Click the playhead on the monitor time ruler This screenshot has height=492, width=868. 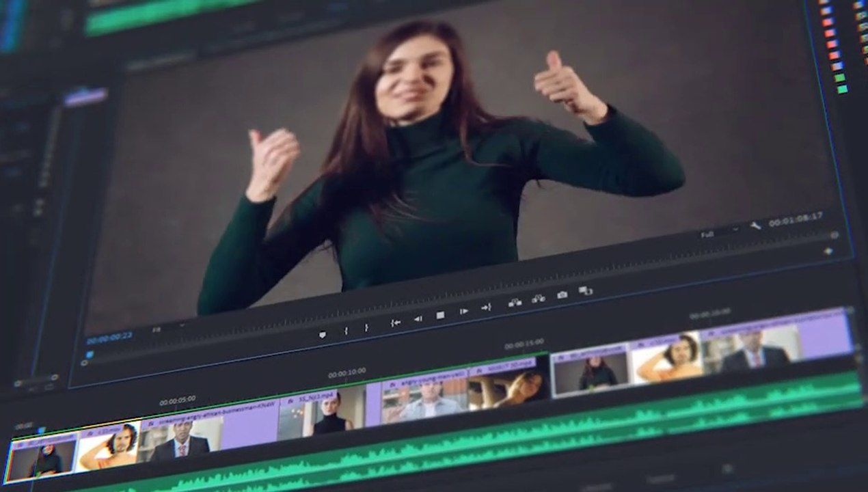89,354
